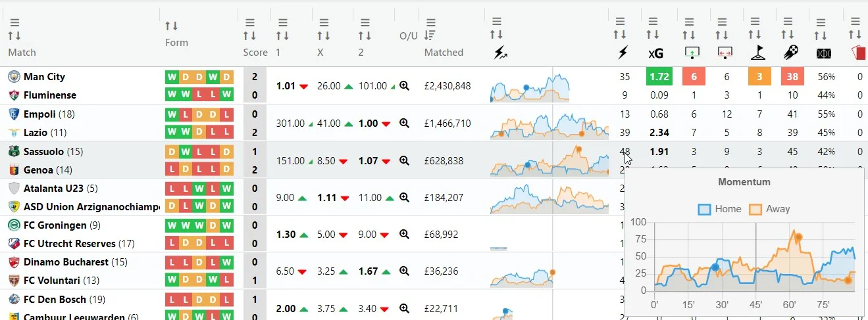
Task: Open magnifier for Man City vs Fluminense
Action: [x=405, y=85]
